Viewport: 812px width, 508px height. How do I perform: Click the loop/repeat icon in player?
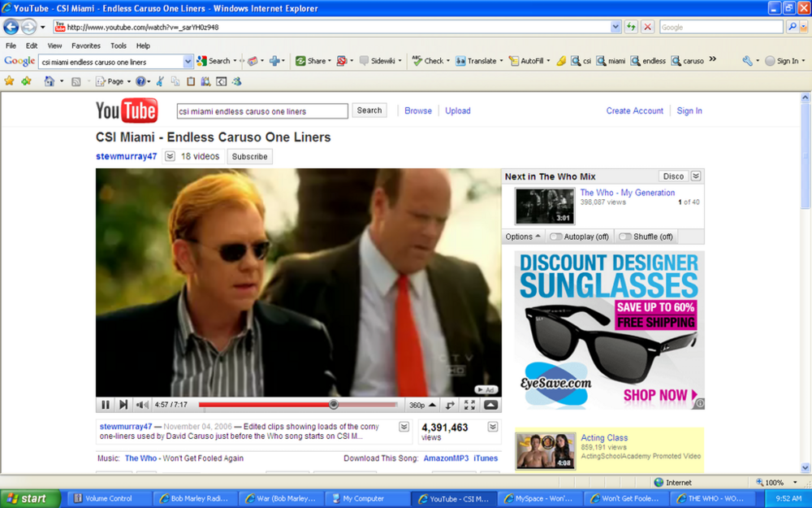point(450,405)
